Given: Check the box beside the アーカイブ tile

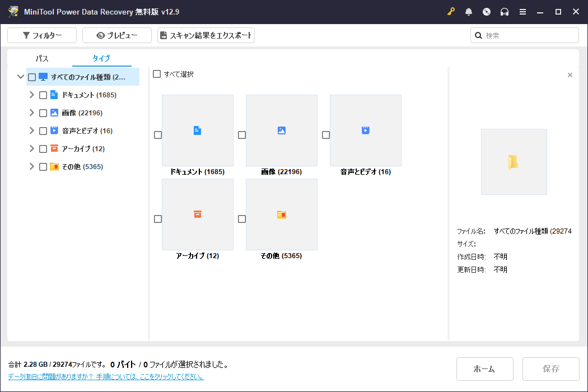Looking at the screenshot, I should click(158, 219).
